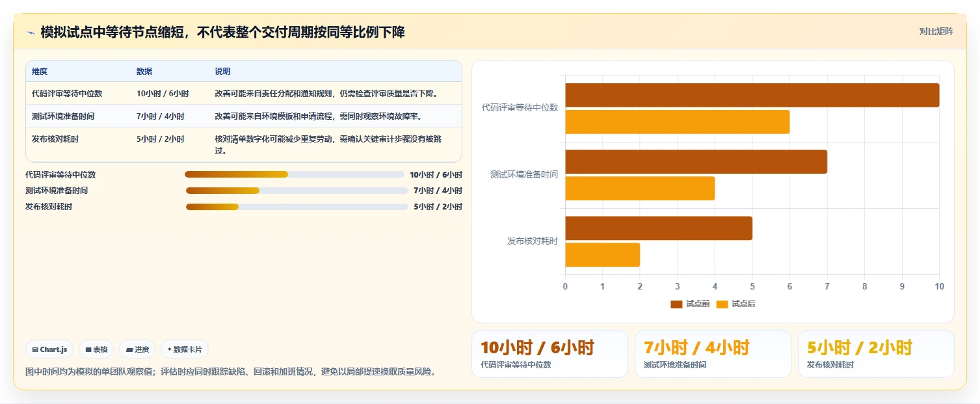This screenshot has height=404, width=980.
Task: Click the 试点后 bar for 发布核对耗时
Action: click(603, 254)
